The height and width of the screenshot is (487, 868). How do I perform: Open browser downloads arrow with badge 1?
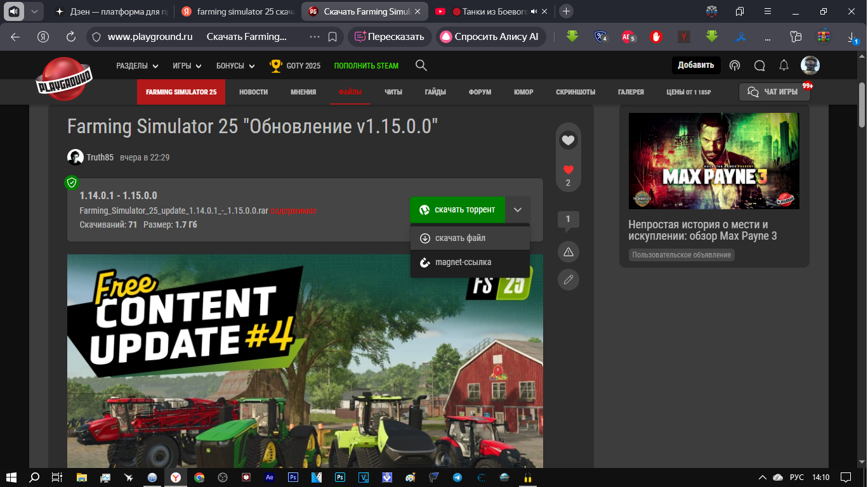[x=852, y=37]
